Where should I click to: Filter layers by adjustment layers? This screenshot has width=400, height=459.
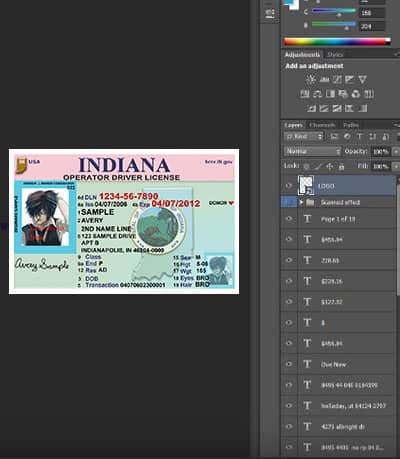(347, 136)
